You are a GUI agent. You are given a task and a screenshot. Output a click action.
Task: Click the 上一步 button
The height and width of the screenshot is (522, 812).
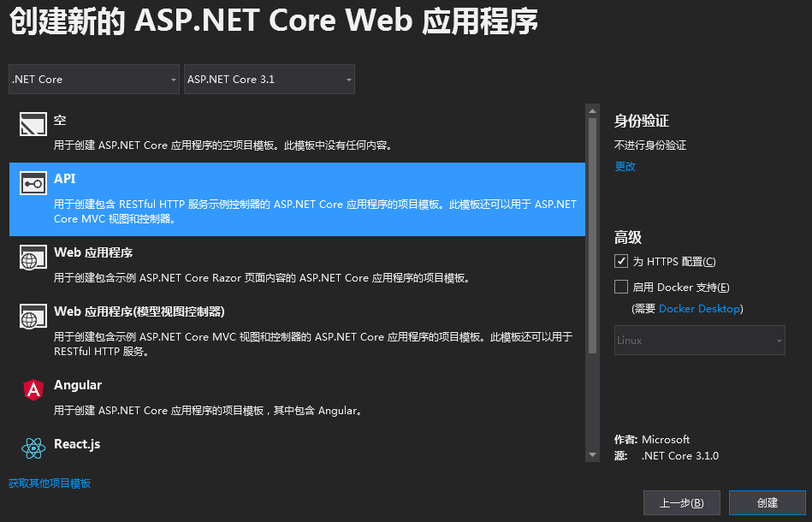(x=681, y=502)
